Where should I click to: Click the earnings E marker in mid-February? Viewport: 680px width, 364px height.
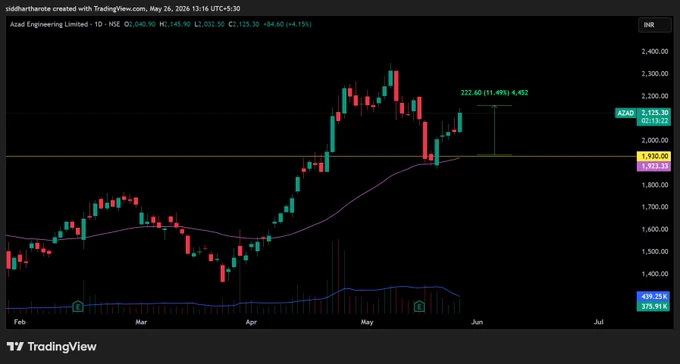(x=78, y=306)
